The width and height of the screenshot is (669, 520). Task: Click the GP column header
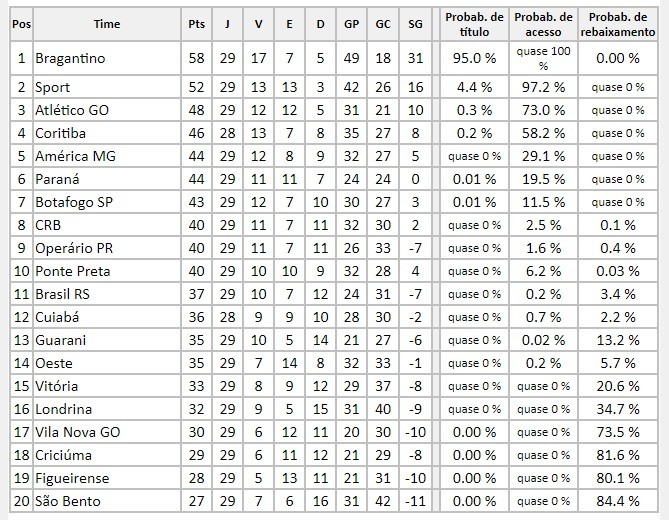pos(351,24)
